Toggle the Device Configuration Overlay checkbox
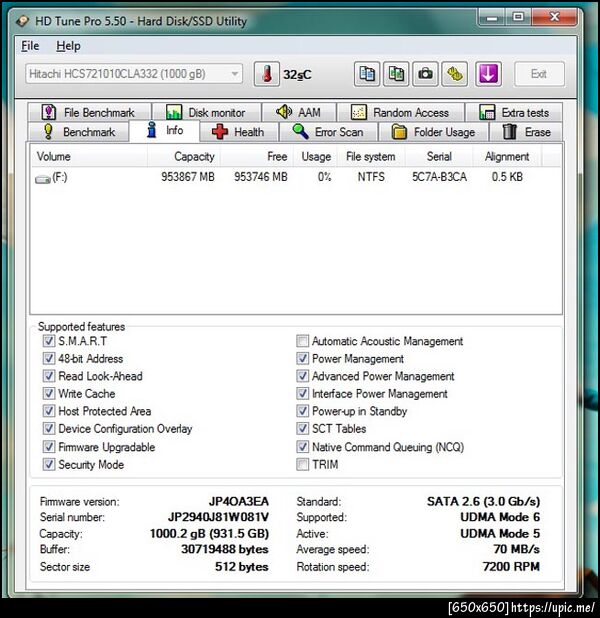Image resolution: width=600 pixels, height=618 pixels. coord(48,428)
